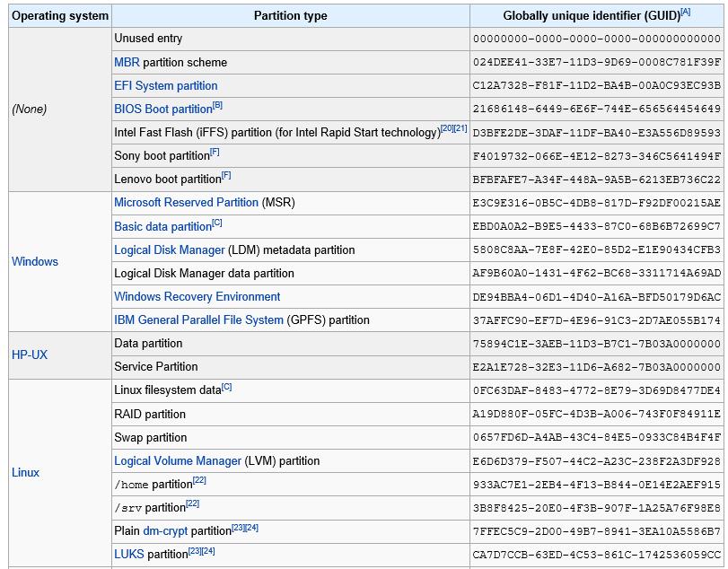Open reference [24] on the LUKS row
The width and height of the screenshot is (728, 569).
(208, 551)
